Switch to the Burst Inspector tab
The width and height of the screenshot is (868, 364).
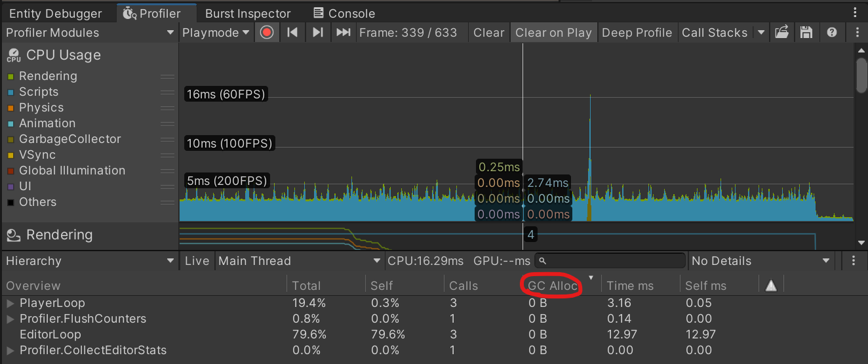tap(247, 13)
